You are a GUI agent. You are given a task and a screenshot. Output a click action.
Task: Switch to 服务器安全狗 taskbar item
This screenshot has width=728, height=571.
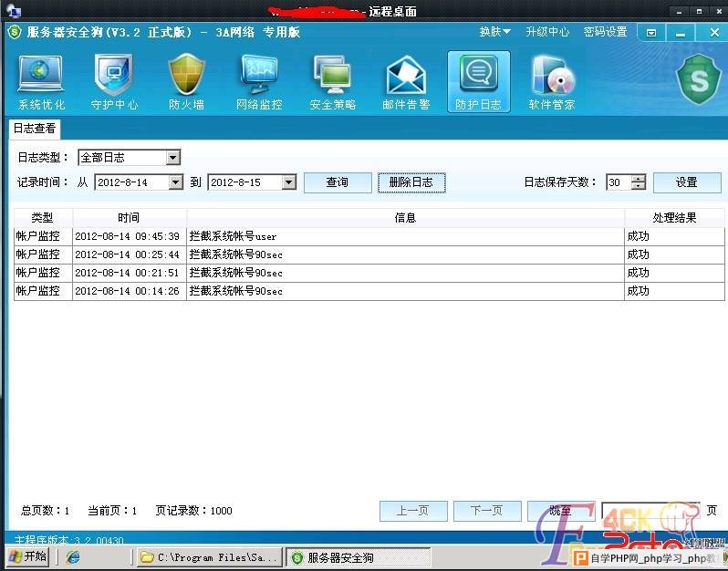[x=358, y=557]
